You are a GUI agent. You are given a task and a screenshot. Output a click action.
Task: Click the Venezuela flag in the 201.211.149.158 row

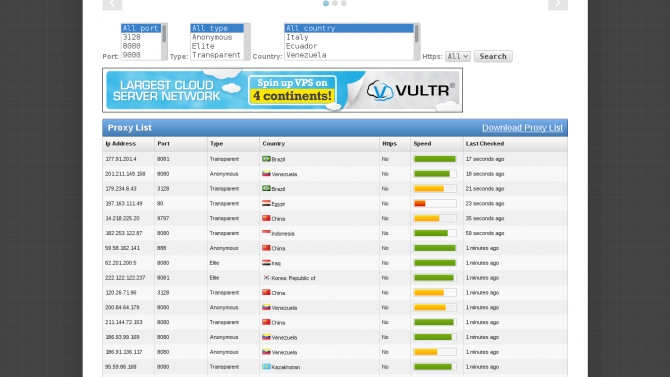pyautogui.click(x=266, y=174)
